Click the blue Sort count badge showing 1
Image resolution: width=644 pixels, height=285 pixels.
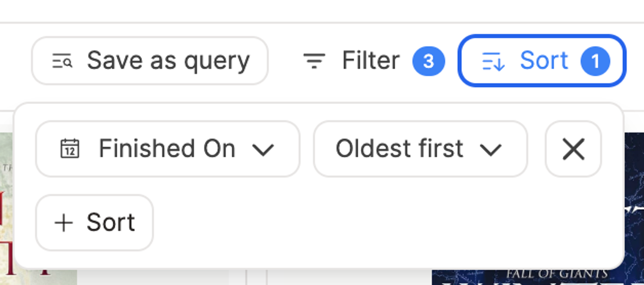click(595, 61)
